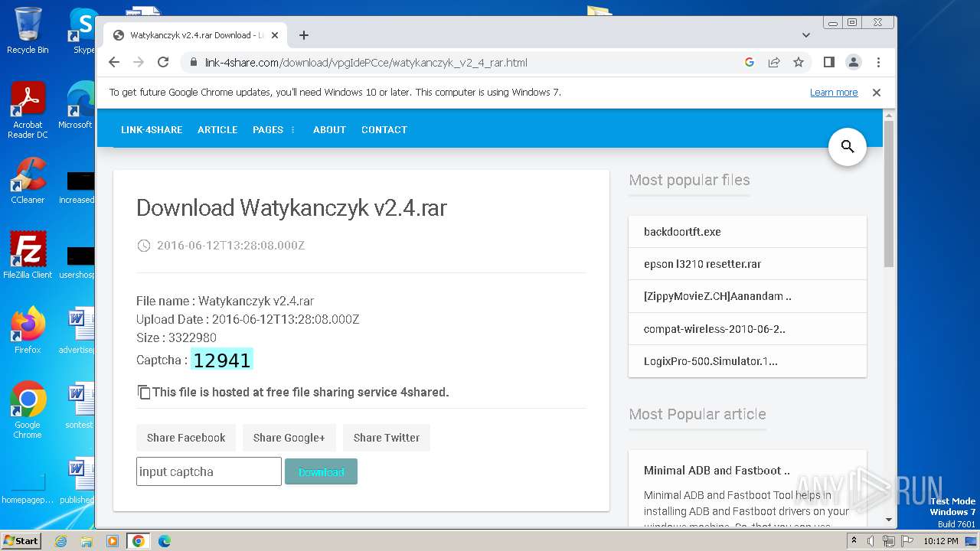Click the Learn more link

pyautogui.click(x=834, y=93)
